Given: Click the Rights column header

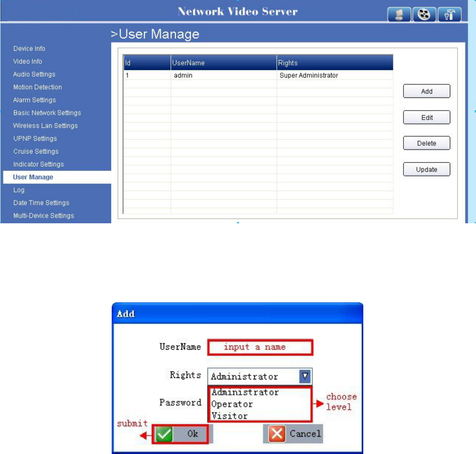Looking at the screenshot, I should click(x=335, y=63).
